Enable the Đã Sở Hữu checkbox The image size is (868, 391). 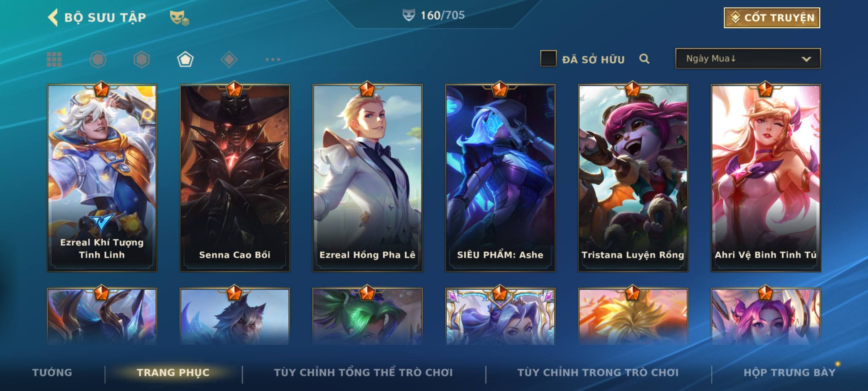pos(548,58)
